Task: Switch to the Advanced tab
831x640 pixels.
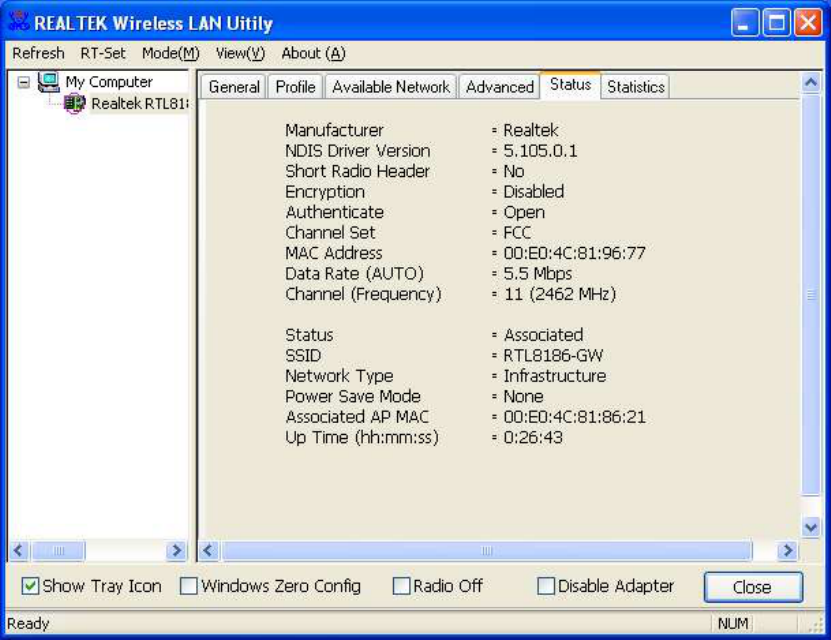Action: [x=500, y=86]
